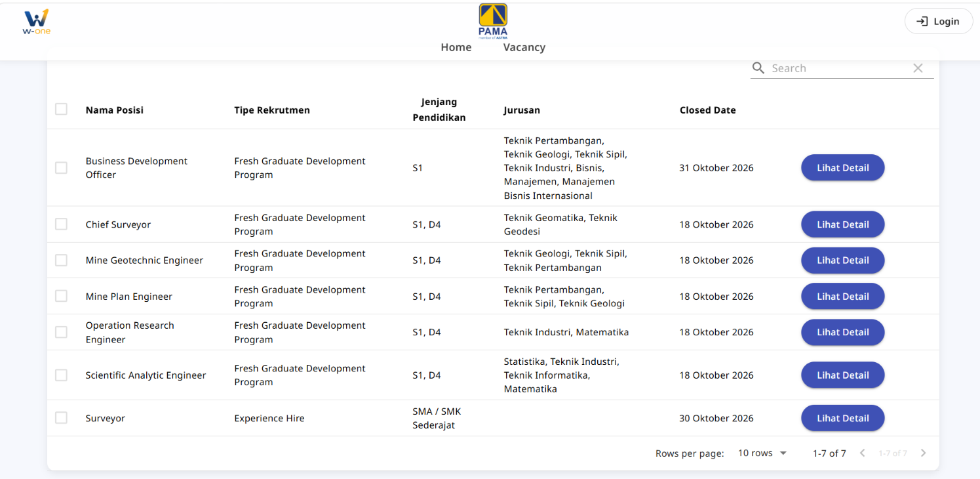The height and width of the screenshot is (479, 980).
Task: Open the Vacancy menu item
Action: click(524, 47)
